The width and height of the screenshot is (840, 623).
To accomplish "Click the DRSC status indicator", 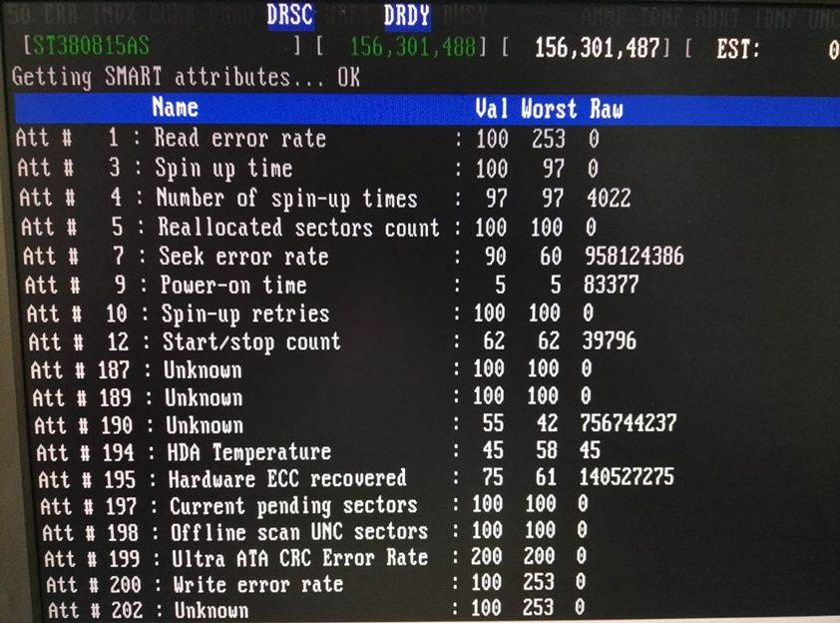I will pos(290,15).
